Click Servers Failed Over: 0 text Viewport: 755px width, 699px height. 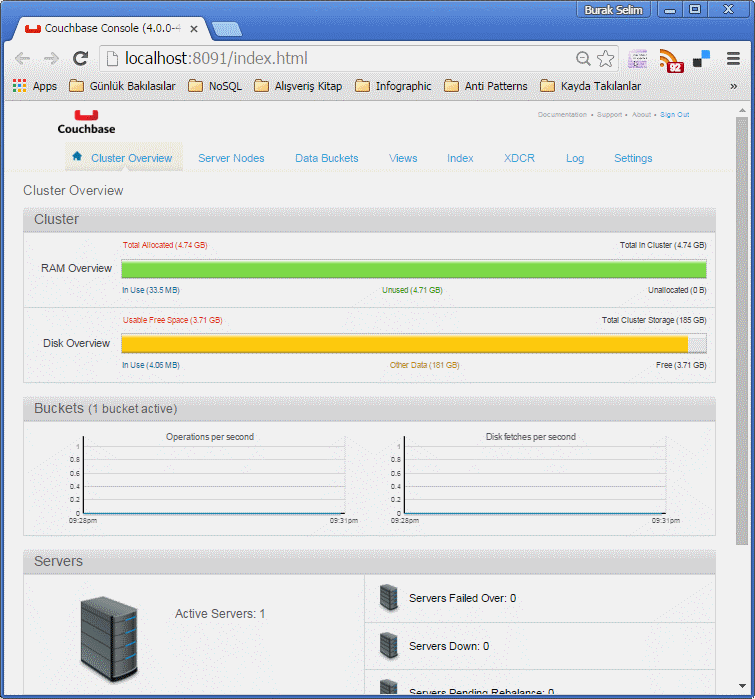(x=462, y=598)
